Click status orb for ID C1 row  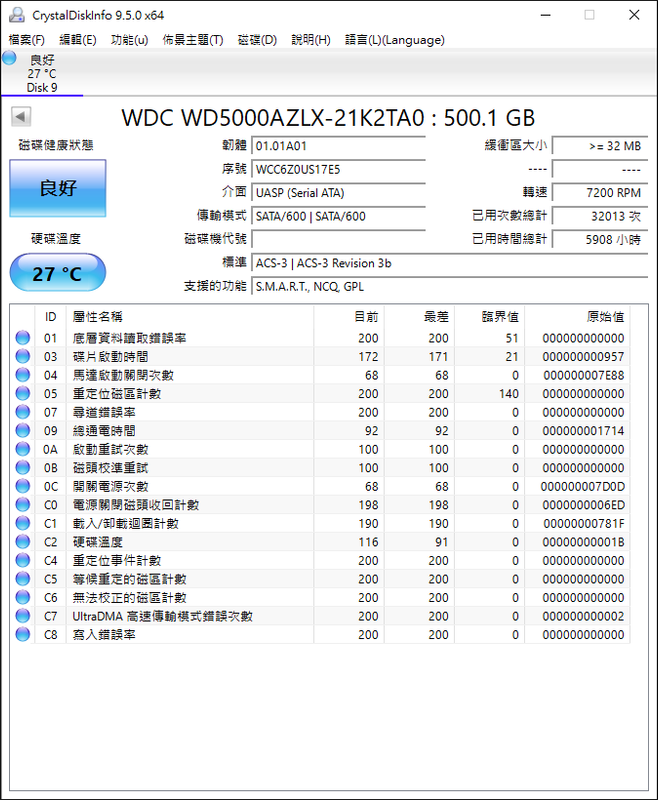pos(22,523)
